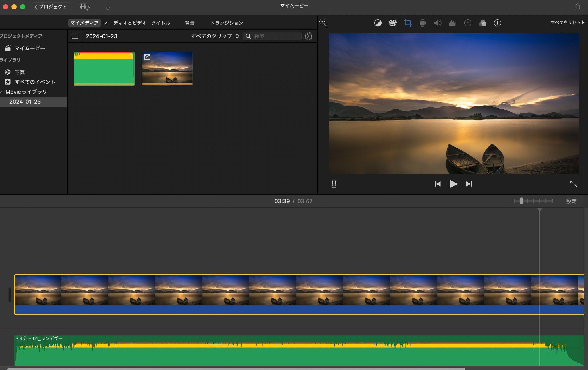Select すべてのイベント item

click(x=35, y=82)
